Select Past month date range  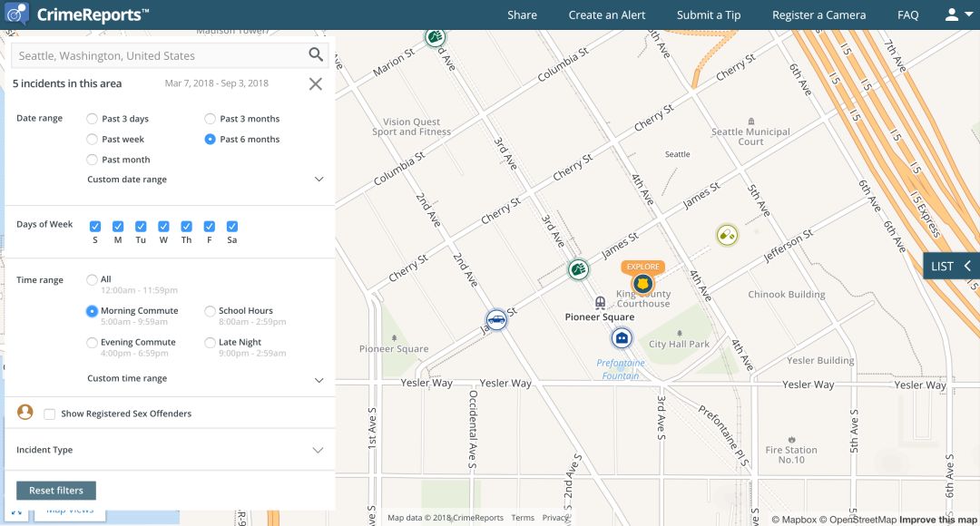pyautogui.click(x=92, y=160)
